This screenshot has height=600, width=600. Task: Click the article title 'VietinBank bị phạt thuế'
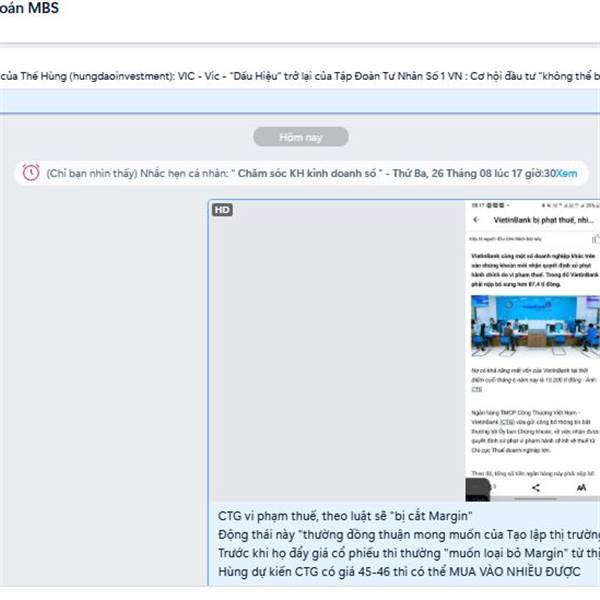pos(543,220)
